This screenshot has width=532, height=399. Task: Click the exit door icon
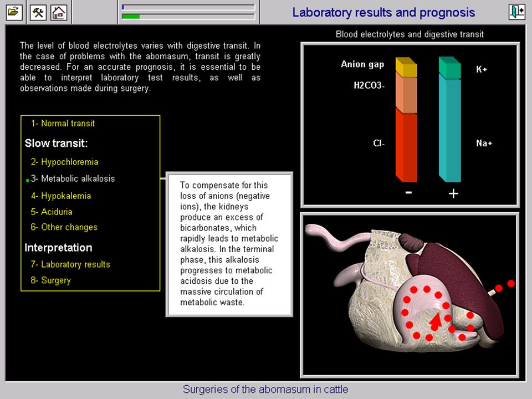516,12
